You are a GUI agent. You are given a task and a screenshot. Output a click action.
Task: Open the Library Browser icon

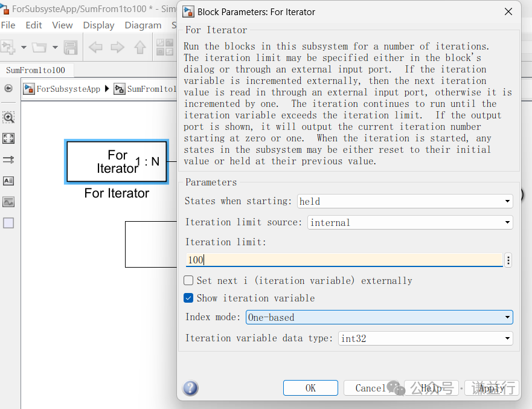(165, 47)
